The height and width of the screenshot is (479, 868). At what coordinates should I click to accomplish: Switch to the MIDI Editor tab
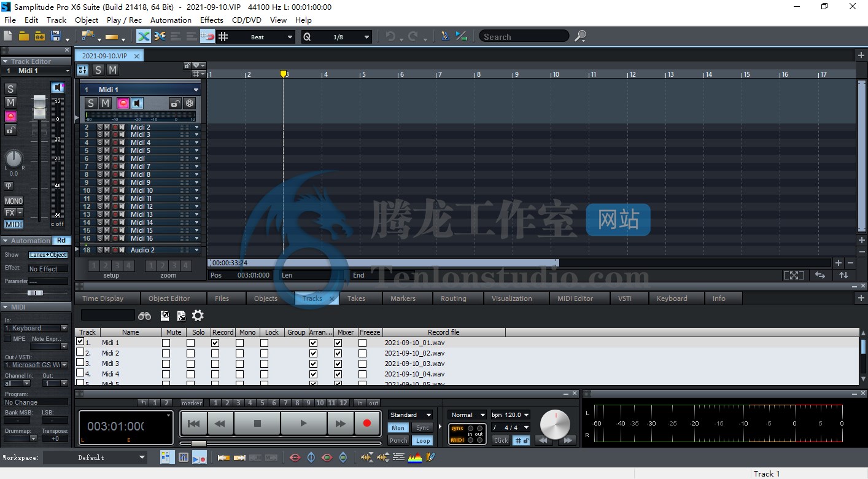(x=575, y=298)
